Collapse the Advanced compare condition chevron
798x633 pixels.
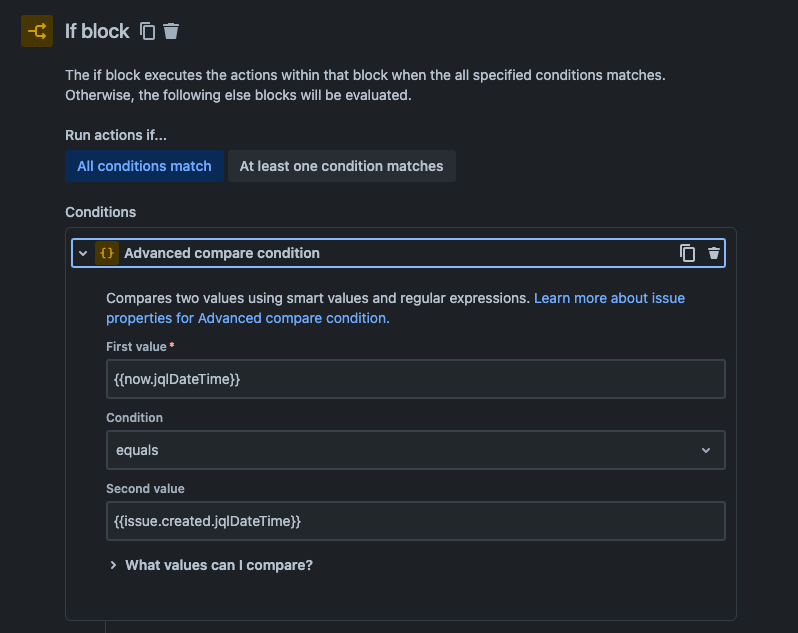click(83, 253)
